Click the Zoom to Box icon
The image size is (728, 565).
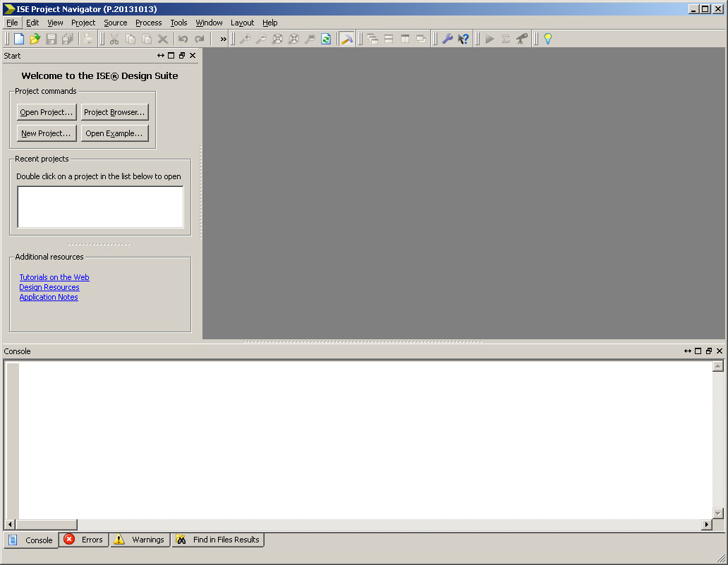click(294, 39)
